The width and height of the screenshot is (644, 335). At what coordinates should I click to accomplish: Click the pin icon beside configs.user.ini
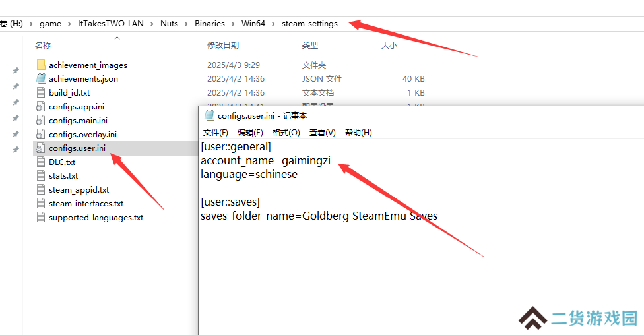pyautogui.click(x=16, y=150)
